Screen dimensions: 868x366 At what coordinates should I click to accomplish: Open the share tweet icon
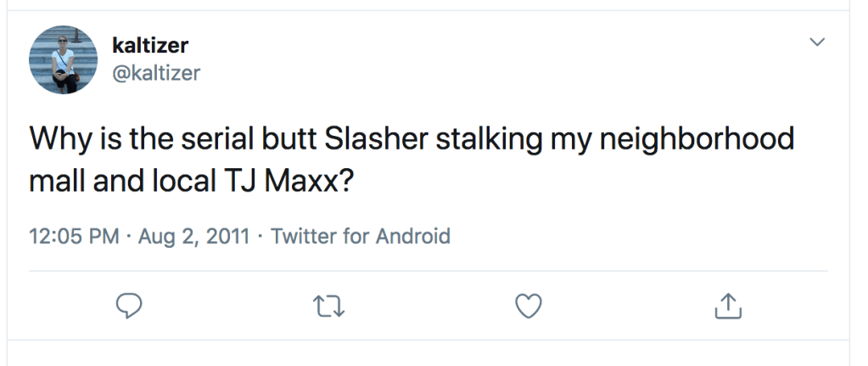(x=727, y=307)
